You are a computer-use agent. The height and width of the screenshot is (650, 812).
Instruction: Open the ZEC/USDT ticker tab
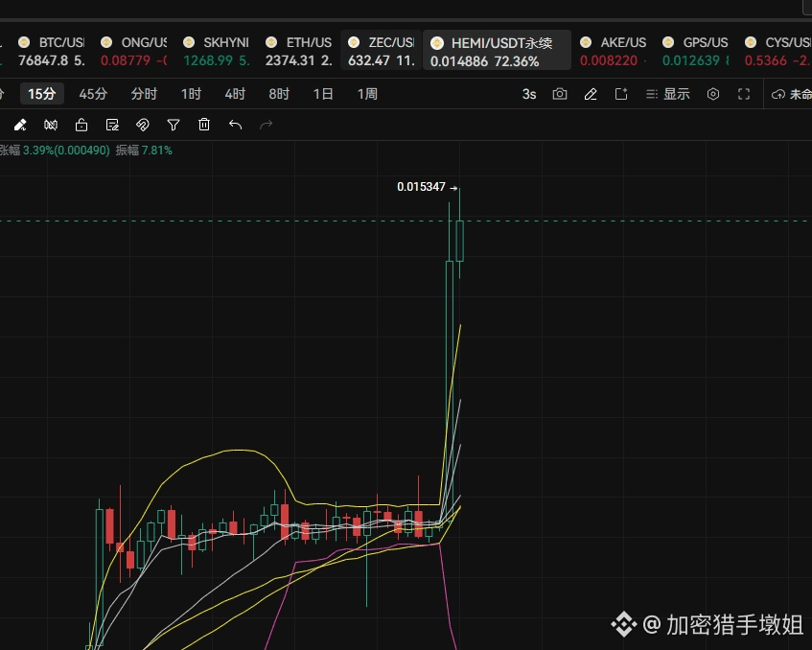point(382,50)
